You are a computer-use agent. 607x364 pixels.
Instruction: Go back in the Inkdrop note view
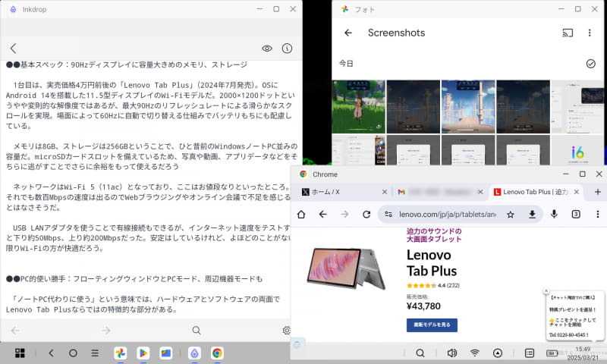click(x=13, y=49)
